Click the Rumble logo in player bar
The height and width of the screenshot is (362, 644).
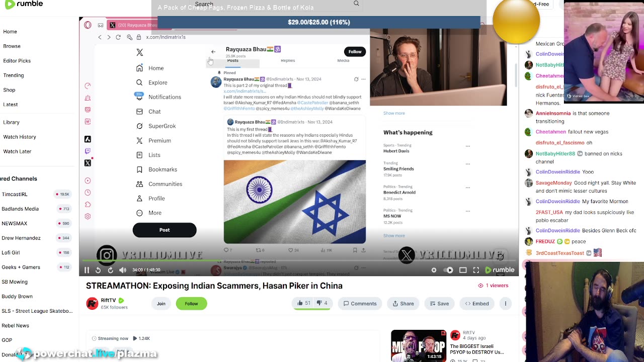(x=500, y=270)
